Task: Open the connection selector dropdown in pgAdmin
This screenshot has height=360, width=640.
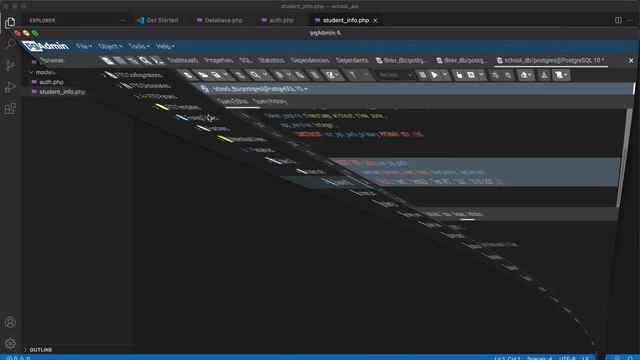Action: (x=260, y=89)
